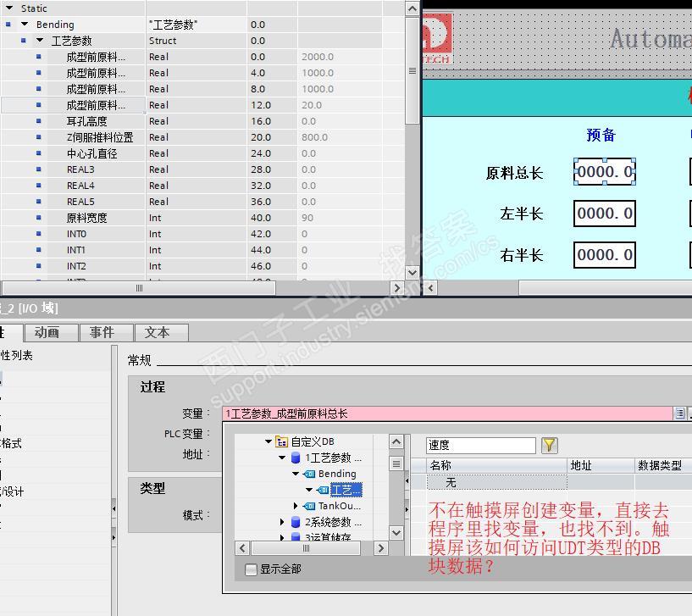The height and width of the screenshot is (616, 692).
Task: Click the 性列表 property list entry
Action: (x=17, y=355)
